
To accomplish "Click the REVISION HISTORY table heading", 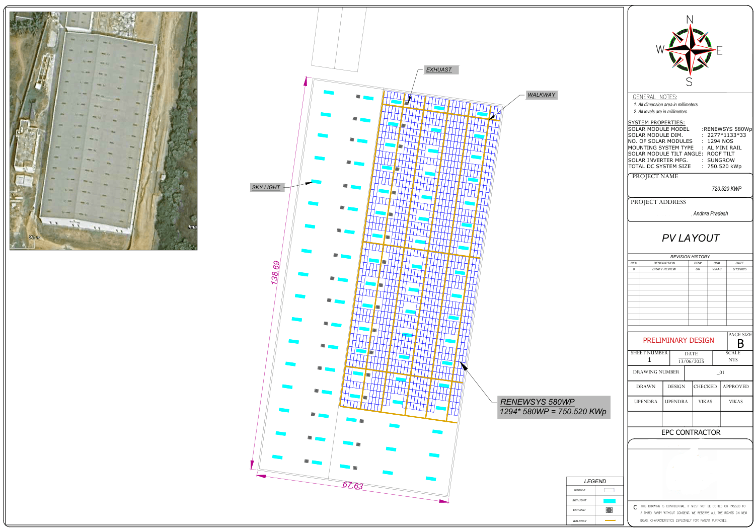I will [x=690, y=257].
